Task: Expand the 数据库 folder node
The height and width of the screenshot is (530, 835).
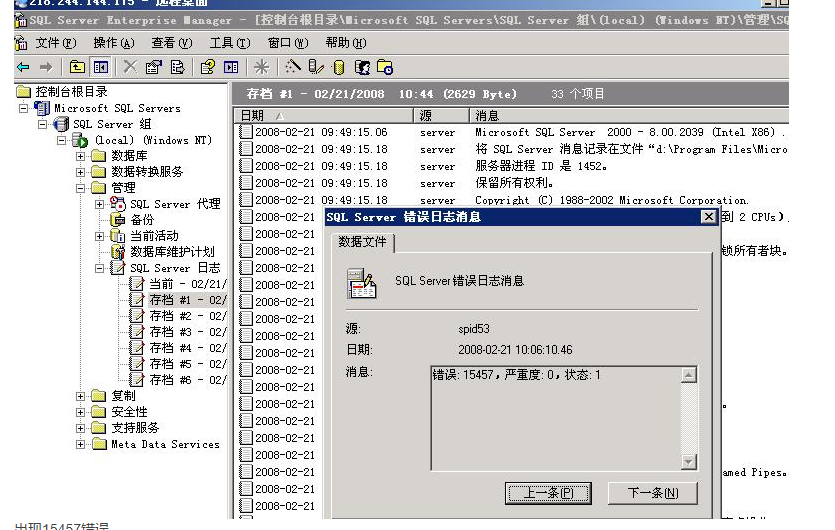Action: [81, 156]
